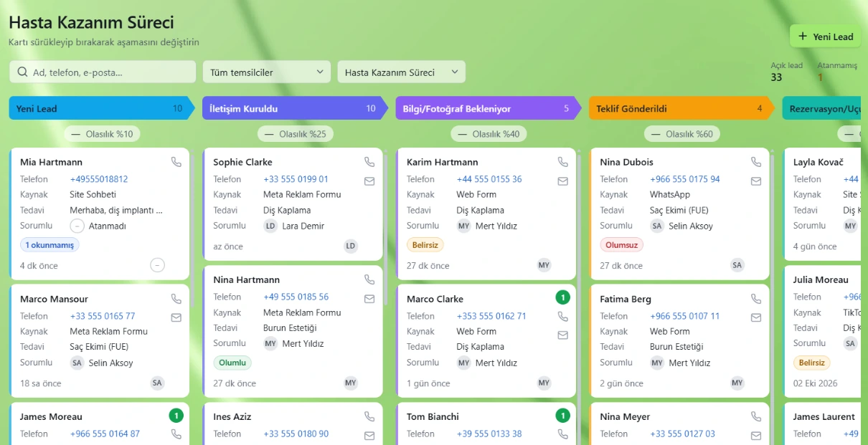868x445 pixels.
Task: Open the Hasta Kazanım Süreci pipeline dropdown
Action: [402, 72]
